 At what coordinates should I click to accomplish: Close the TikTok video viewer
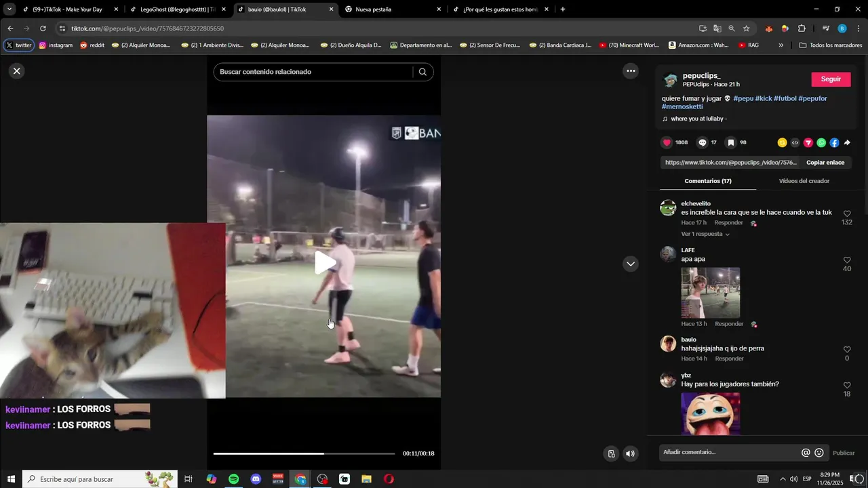point(17,70)
